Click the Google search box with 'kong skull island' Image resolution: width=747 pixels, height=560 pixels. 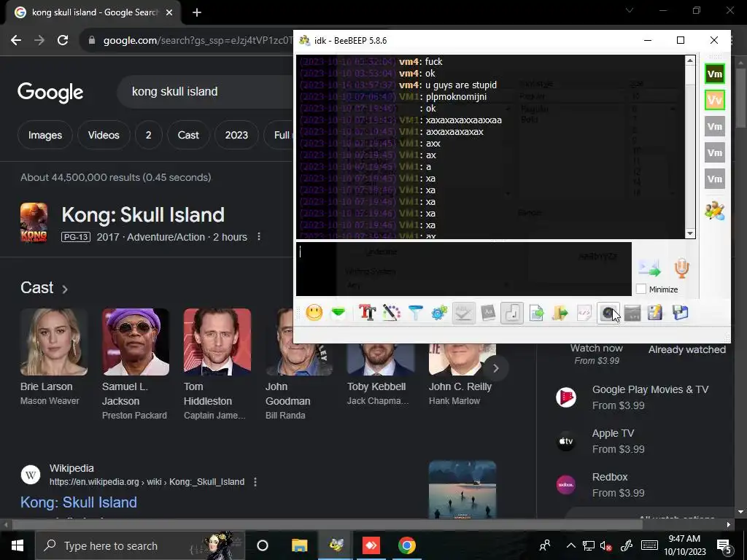click(x=205, y=91)
